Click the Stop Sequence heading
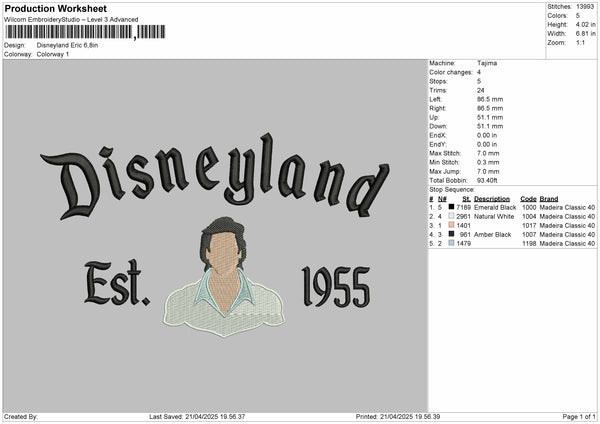 (452, 189)
